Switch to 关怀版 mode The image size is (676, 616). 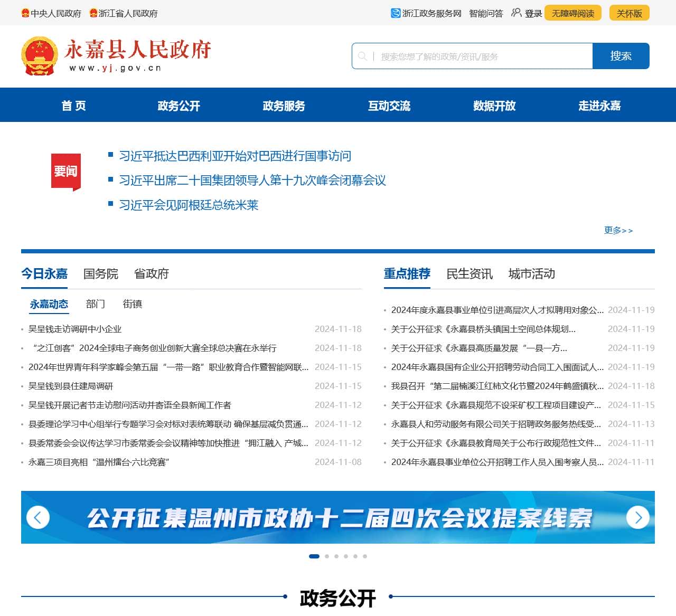pyautogui.click(x=629, y=13)
